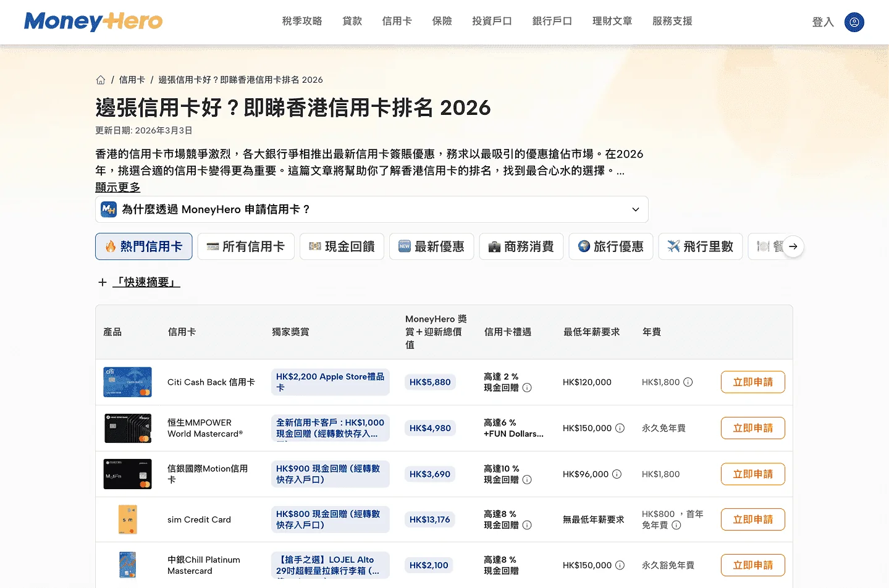Show info for sim Credit Card 現金回贈

coord(527,525)
